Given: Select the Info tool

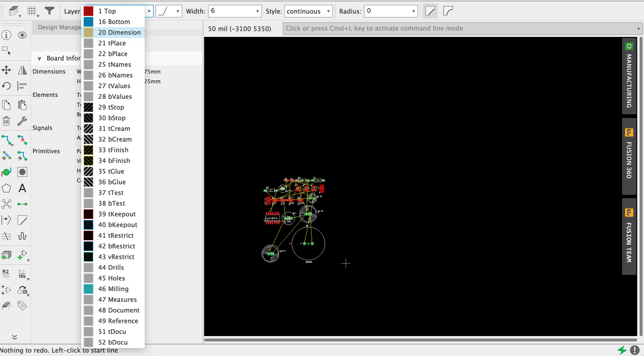Looking at the screenshot, I should [6, 35].
